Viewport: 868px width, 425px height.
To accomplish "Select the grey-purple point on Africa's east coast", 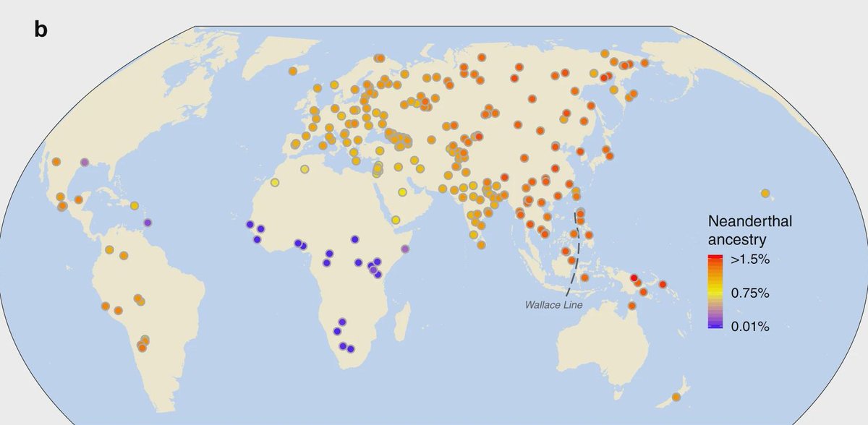I will pyautogui.click(x=405, y=249).
